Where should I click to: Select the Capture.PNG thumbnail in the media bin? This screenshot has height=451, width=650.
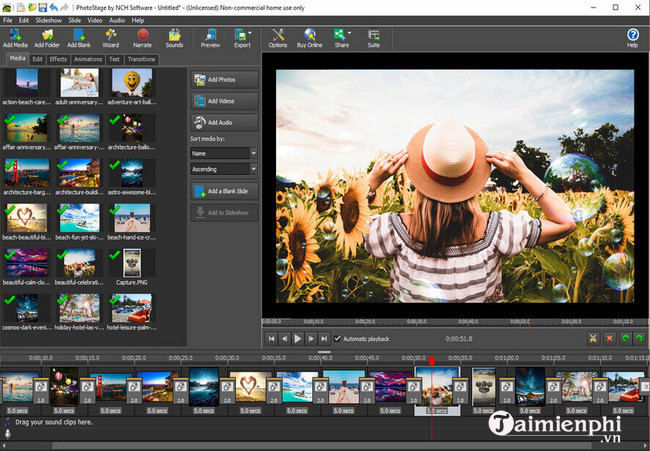132,264
